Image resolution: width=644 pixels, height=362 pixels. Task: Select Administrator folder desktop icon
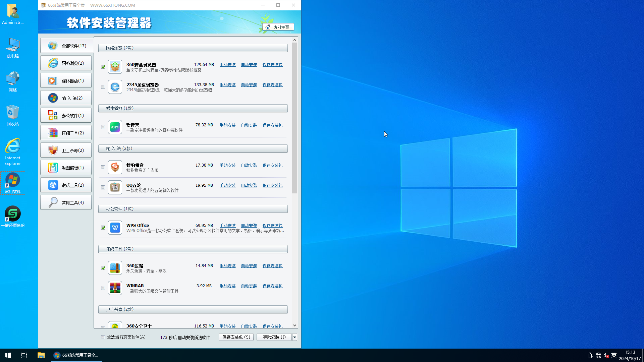coord(13,14)
